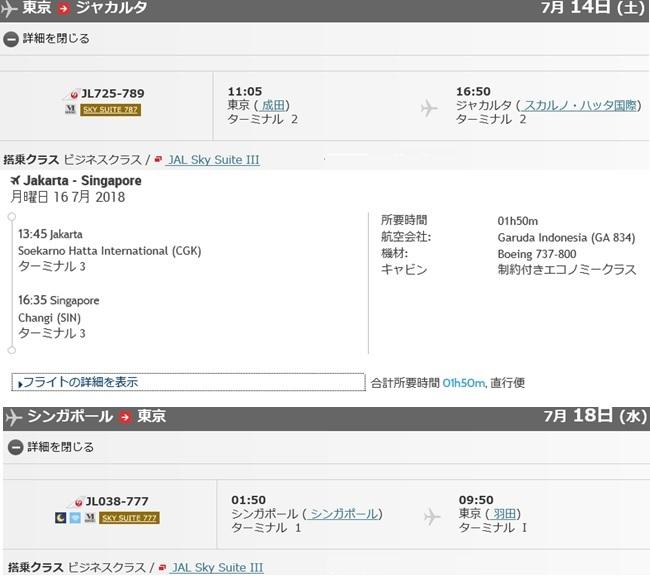The height and width of the screenshot is (576, 650).
Task: Click 13:45 Jakarta departure line
Action: point(50,234)
